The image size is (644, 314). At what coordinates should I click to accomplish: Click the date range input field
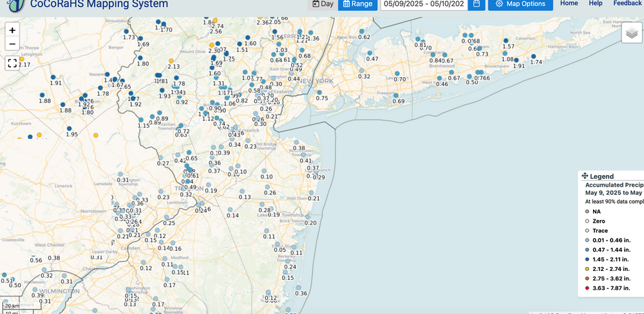pyautogui.click(x=424, y=4)
